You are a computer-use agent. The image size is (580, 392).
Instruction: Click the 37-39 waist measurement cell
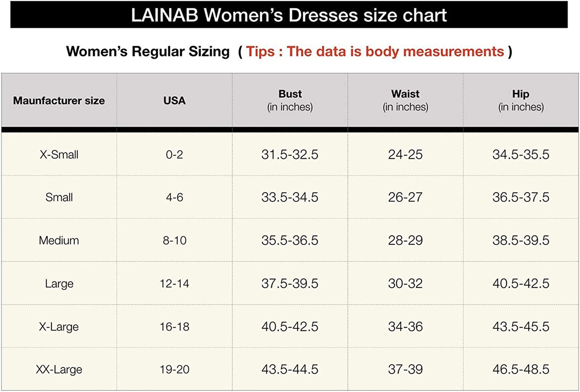pyautogui.click(x=405, y=370)
